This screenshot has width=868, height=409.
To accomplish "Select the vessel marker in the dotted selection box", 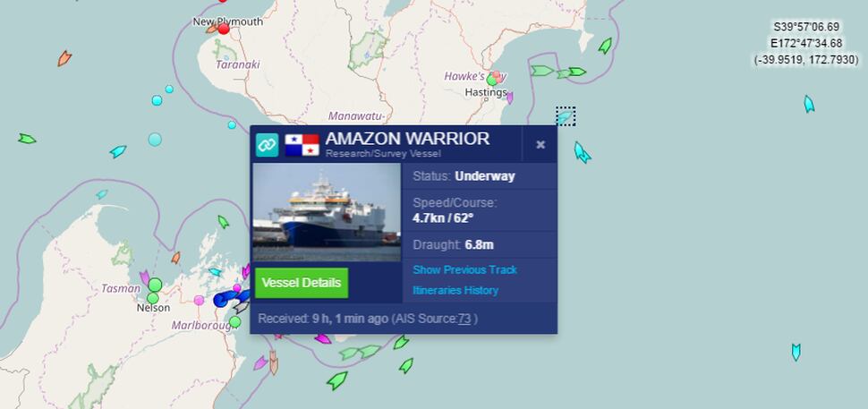I will [566, 116].
